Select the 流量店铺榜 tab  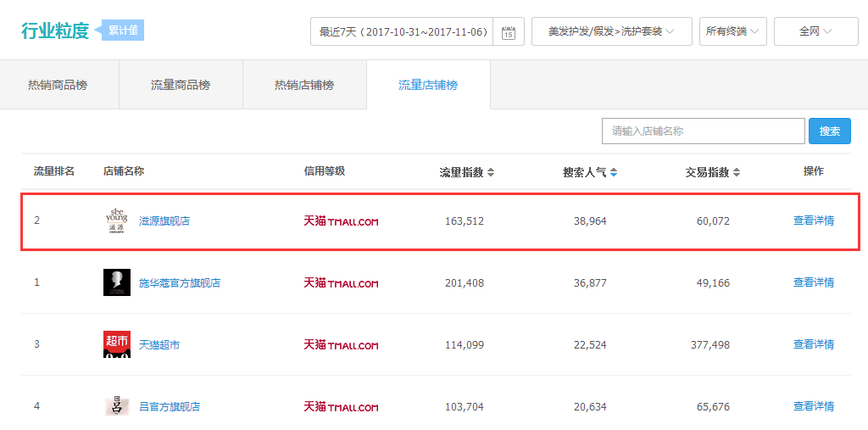(x=428, y=85)
